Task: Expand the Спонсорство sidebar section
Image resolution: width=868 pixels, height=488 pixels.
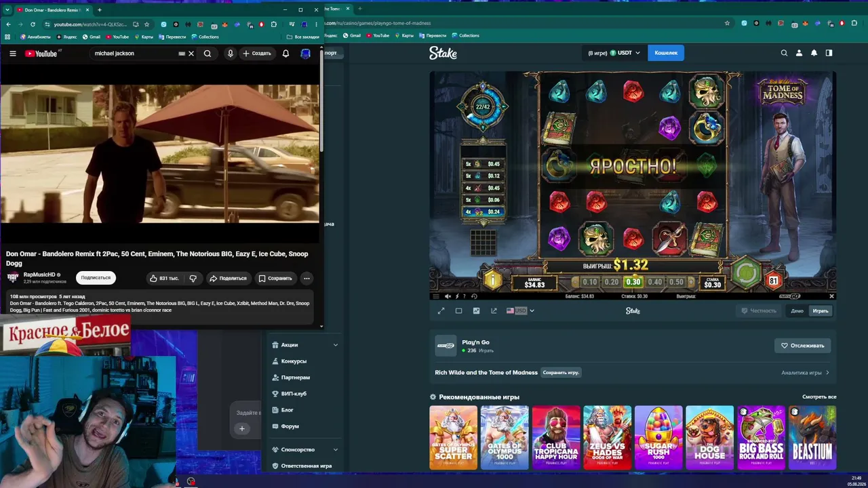Action: click(304, 450)
